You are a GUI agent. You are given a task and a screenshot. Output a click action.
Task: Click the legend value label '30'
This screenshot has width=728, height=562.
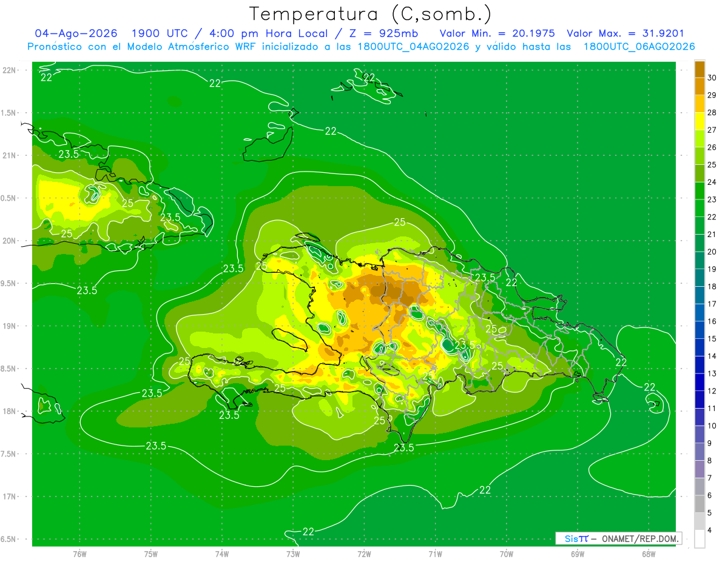pyautogui.click(x=713, y=78)
